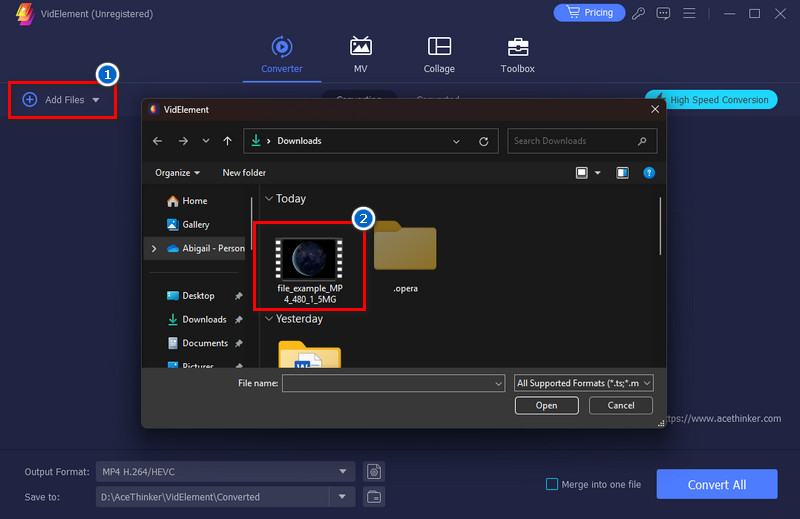This screenshot has height=519, width=800.
Task: Open the Pricing page
Action: click(x=589, y=13)
